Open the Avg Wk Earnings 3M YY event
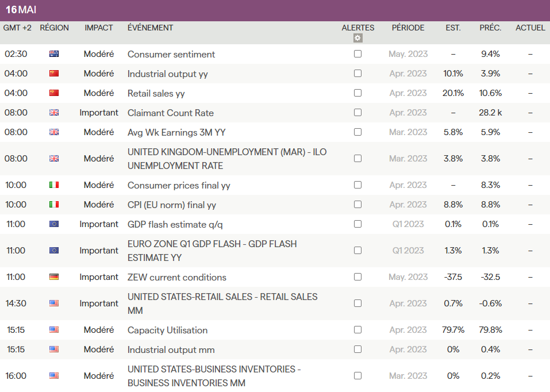550x392 pixels. click(x=176, y=132)
